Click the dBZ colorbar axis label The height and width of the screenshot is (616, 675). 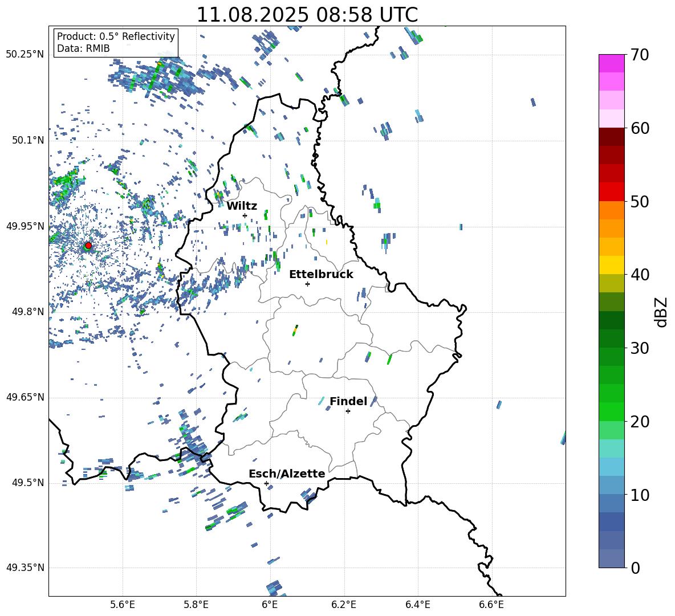point(660,312)
